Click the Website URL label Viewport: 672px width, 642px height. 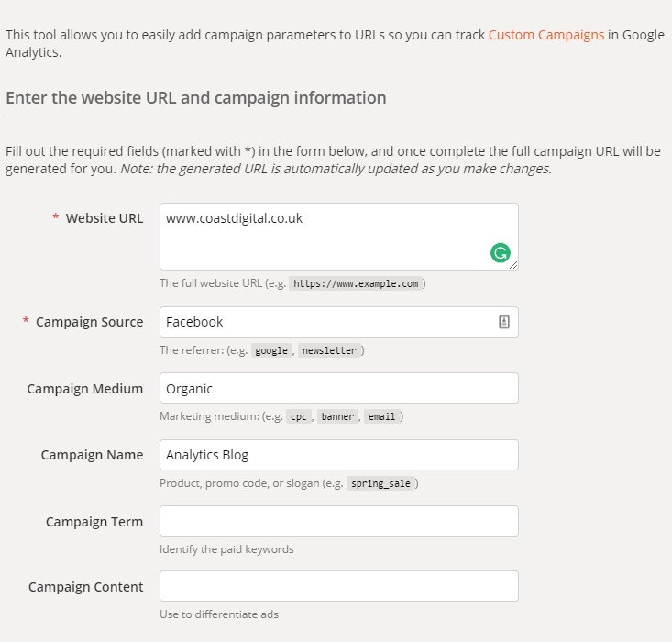tap(105, 218)
